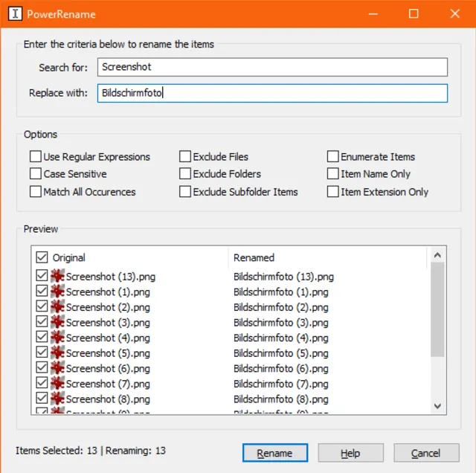This screenshot has width=476, height=473.
Task: Toggle the Case Sensitive checkbox
Action: tap(36, 174)
